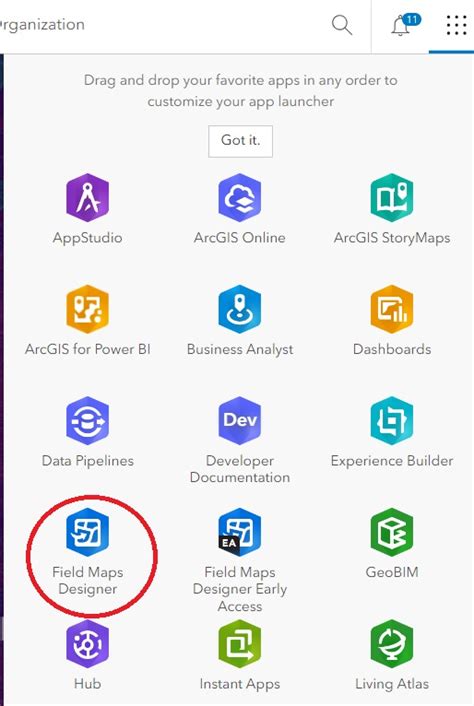This screenshot has width=474, height=706.
Task: Open the Instant Apps icon
Action: click(x=239, y=644)
